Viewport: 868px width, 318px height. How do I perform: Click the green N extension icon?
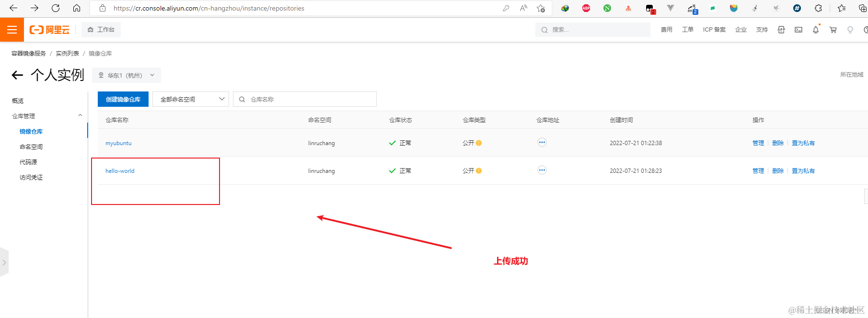click(607, 8)
